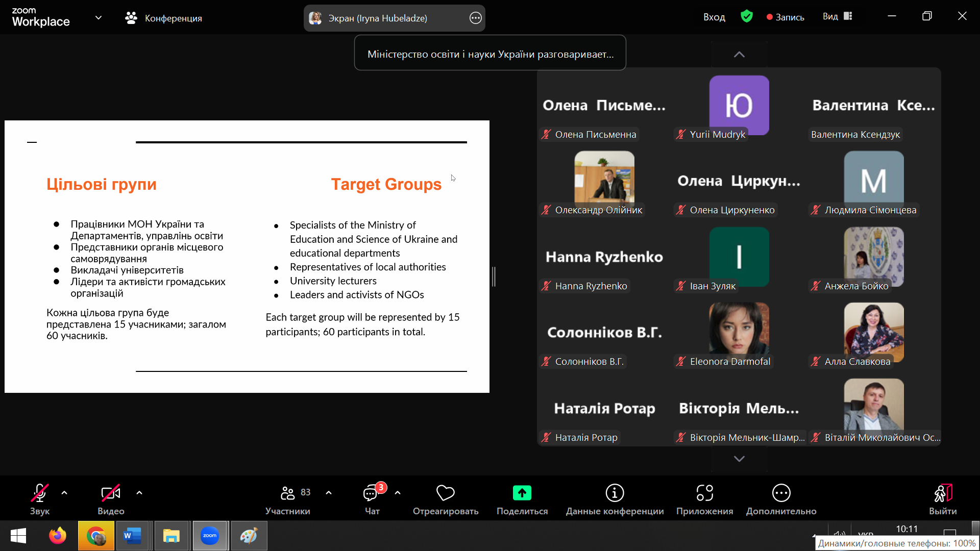Turn on the video camera
Image resolution: width=980 pixels, height=551 pixels.
(110, 493)
